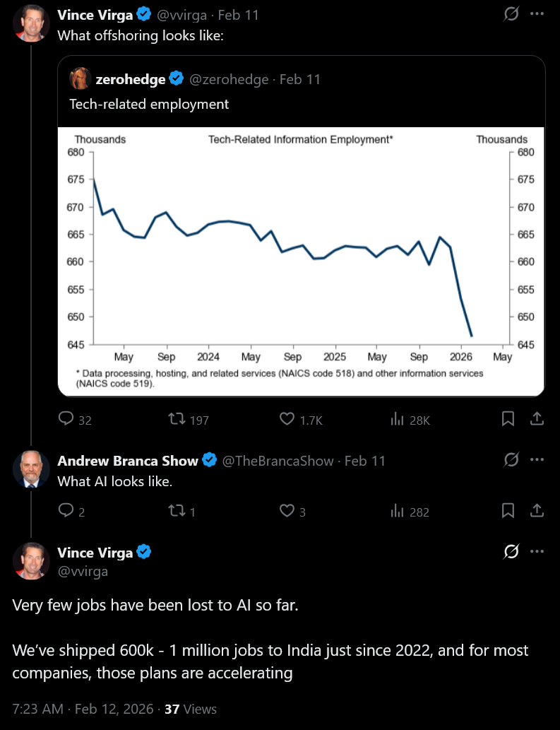560x730 pixels.
Task: Share Andrew Branca Show's reply
Action: (537, 511)
